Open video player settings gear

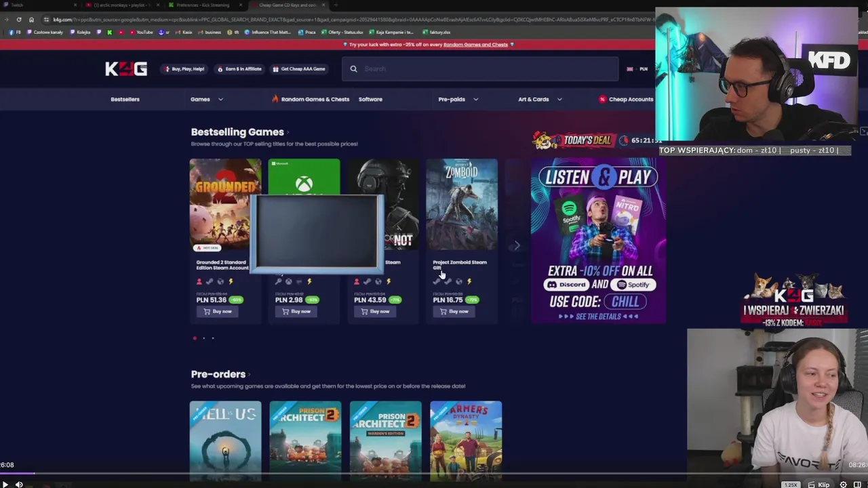[844, 485]
